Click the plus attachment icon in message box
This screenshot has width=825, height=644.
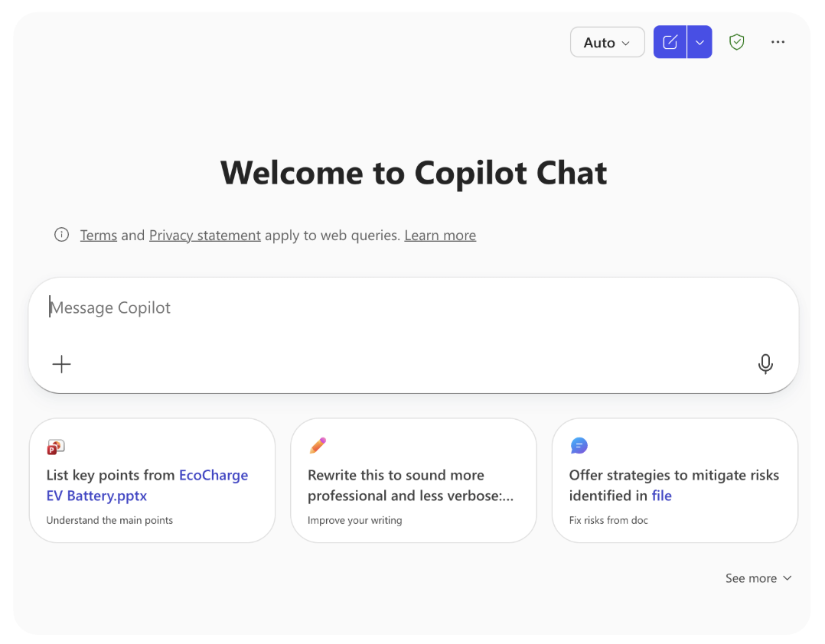click(61, 364)
